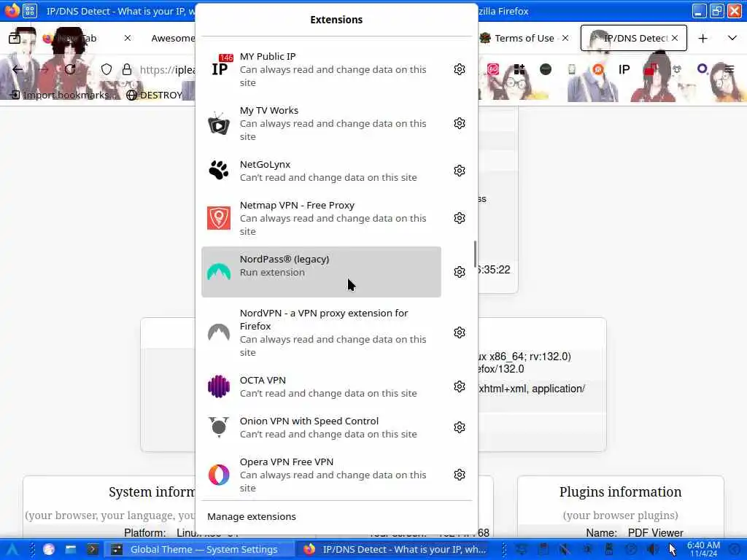This screenshot has height=560, width=747.
Task: Click the IP toolbar extension button
Action: tap(624, 69)
